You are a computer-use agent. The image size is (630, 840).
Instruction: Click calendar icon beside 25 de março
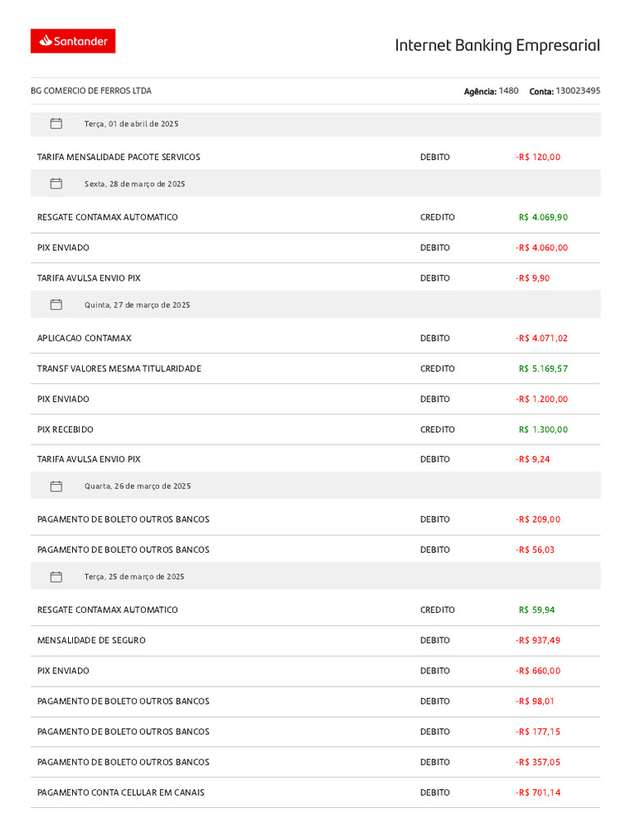pyautogui.click(x=57, y=577)
